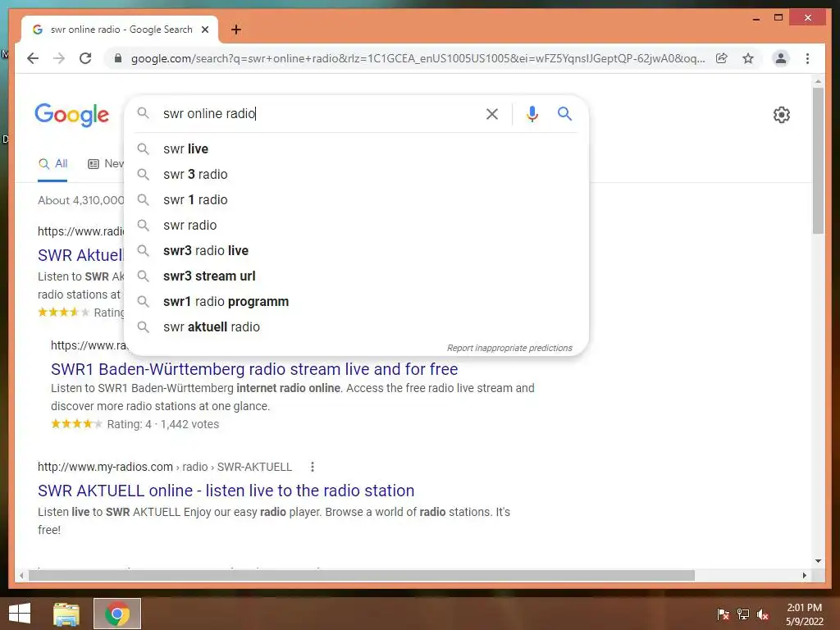Choose the "swr 3 radio" suggestion
The image size is (840, 630).
point(356,174)
